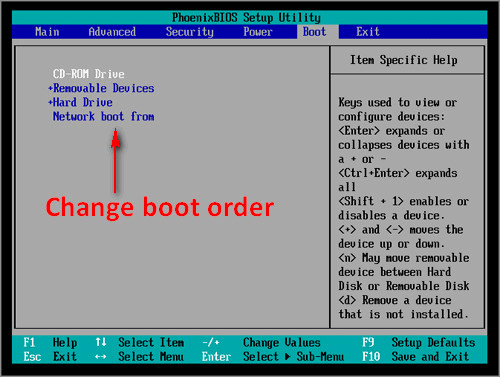The width and height of the screenshot is (500, 377).
Task: Click the Select Menu footer hint
Action: click(x=151, y=357)
